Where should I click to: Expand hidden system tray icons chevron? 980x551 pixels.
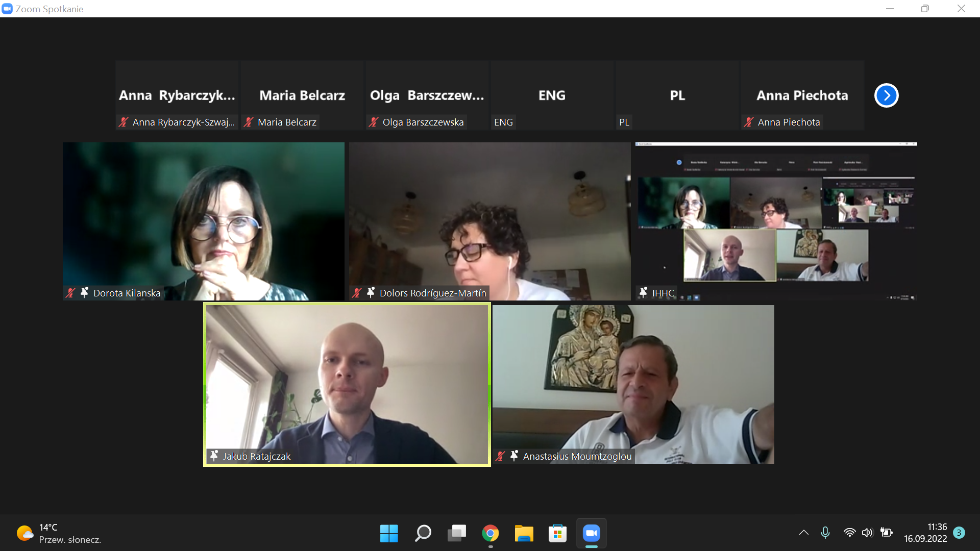click(x=803, y=533)
